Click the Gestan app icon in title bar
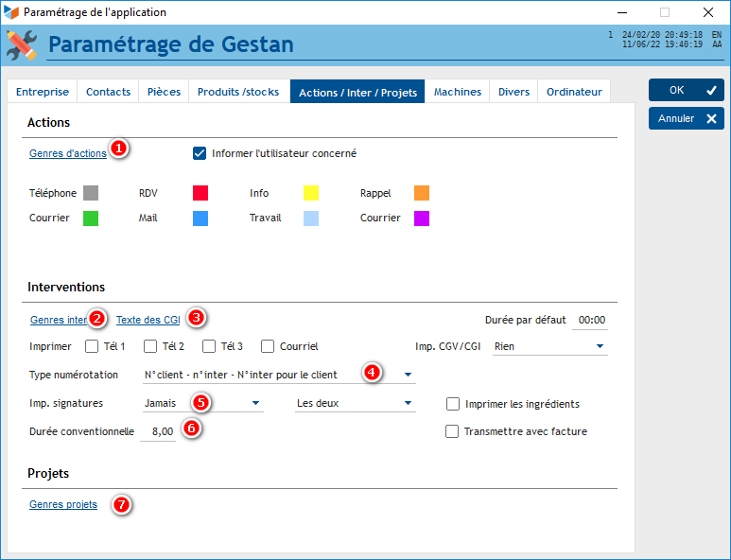The height and width of the screenshot is (560, 731). pos(11,12)
